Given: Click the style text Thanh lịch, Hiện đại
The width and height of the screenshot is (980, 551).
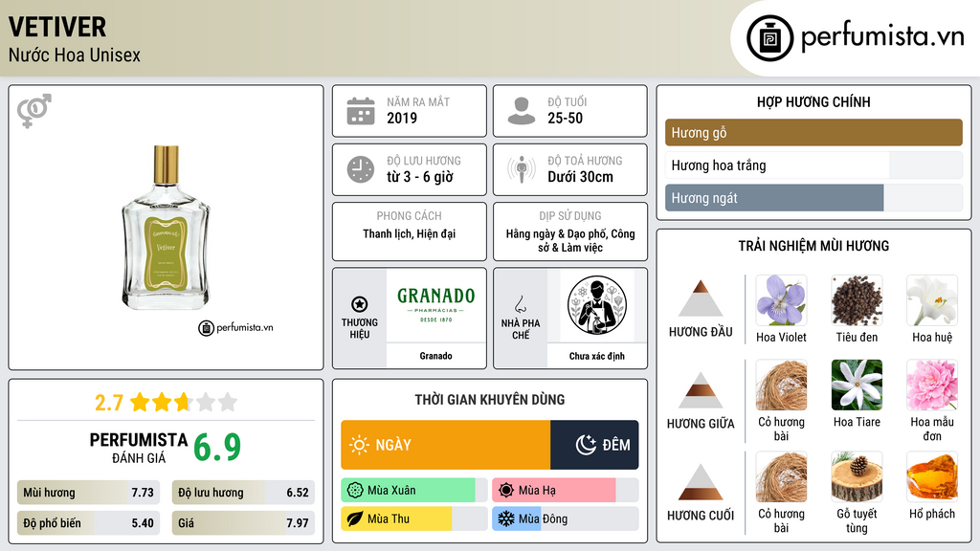Looking at the screenshot, I should 410,233.
